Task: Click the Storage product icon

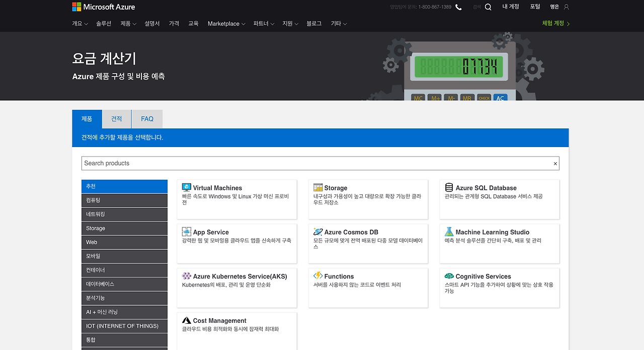Action: point(318,187)
